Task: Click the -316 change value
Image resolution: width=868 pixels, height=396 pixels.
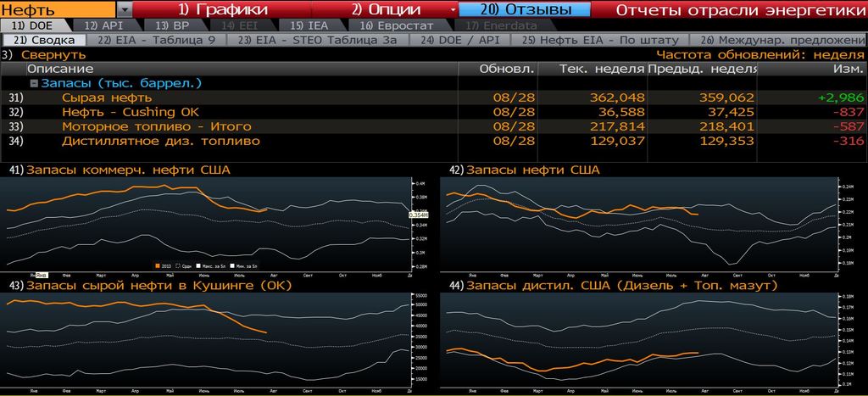Action: 848,141
